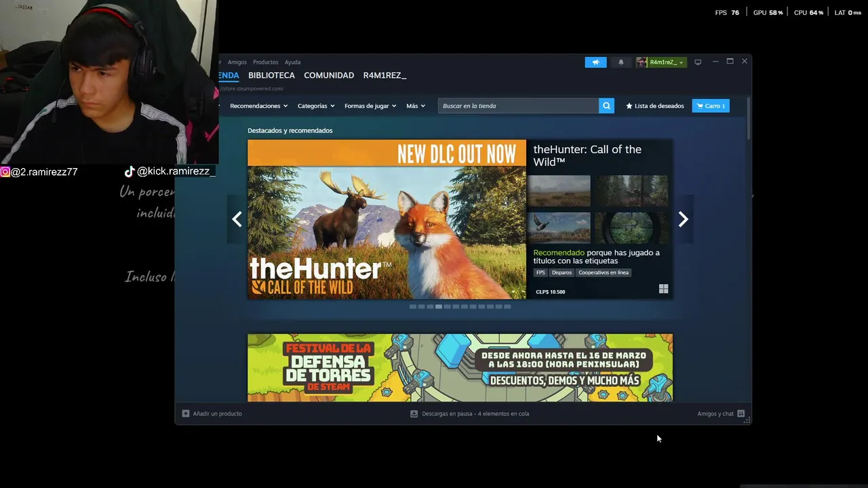Open the R4M1REZ_ profile tab
This screenshot has width=868, height=488.
tap(384, 75)
